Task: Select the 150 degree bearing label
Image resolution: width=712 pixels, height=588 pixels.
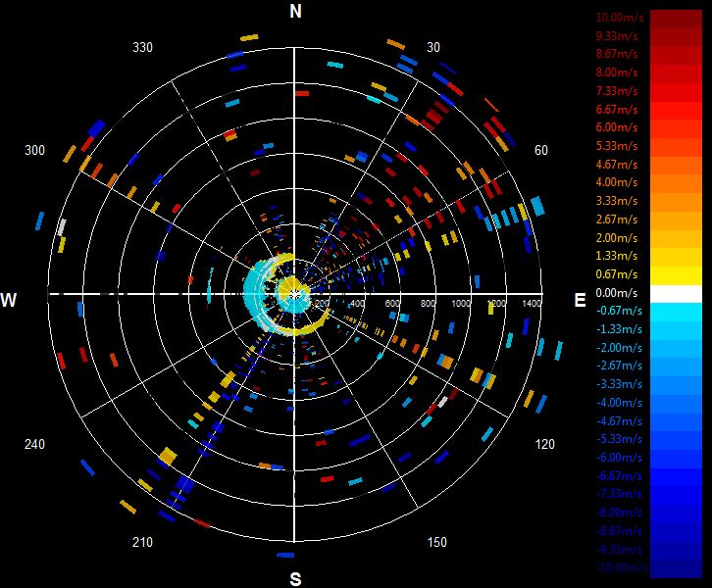Action: pyautogui.click(x=436, y=542)
